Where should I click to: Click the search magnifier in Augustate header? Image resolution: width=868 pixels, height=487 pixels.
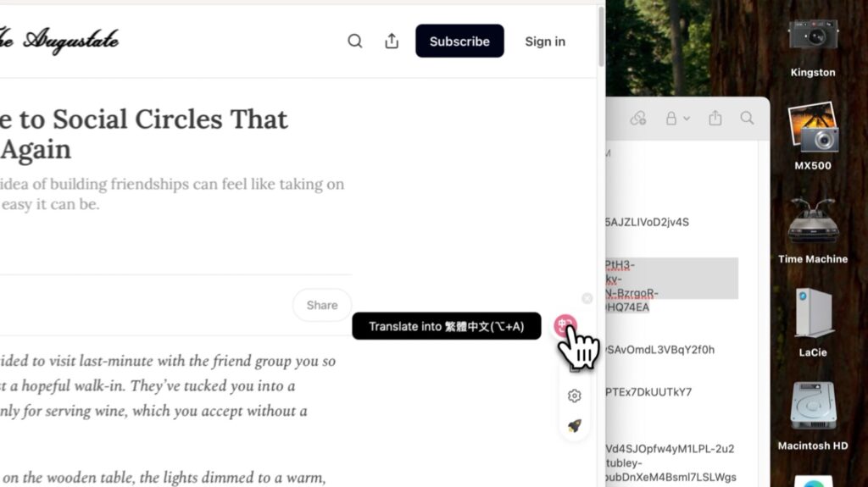[355, 41]
